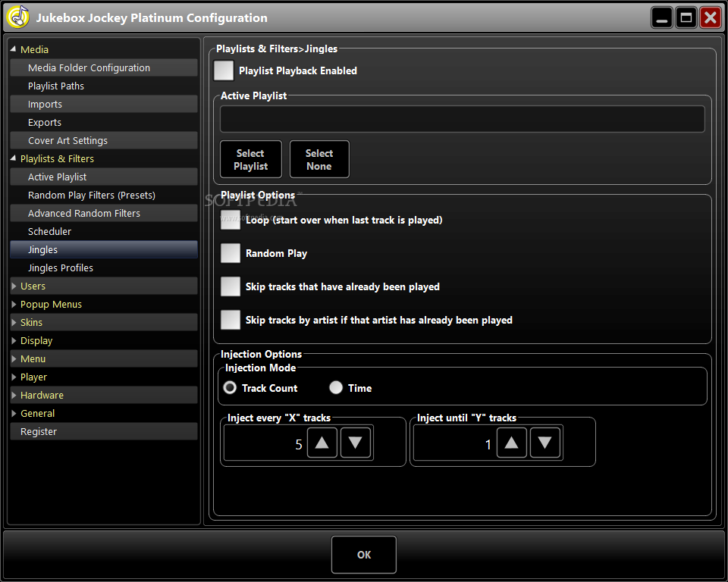The width and height of the screenshot is (728, 582).
Task: Expand the Player section
Action: pos(14,377)
